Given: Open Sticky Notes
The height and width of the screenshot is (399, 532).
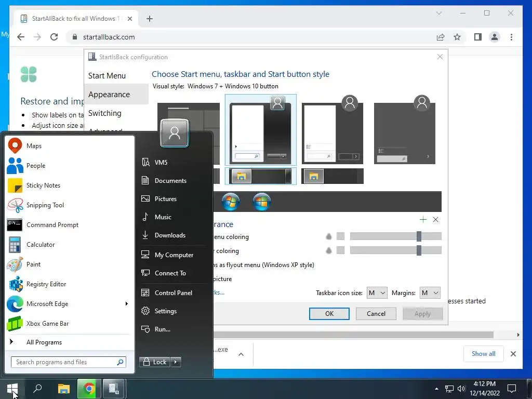Looking at the screenshot, I should pos(70,185).
